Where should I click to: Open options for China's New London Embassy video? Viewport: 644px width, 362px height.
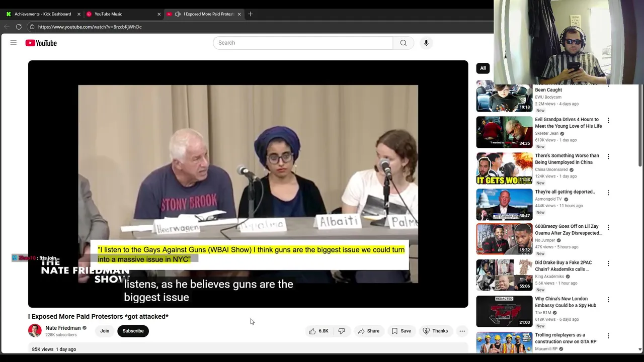608,300
